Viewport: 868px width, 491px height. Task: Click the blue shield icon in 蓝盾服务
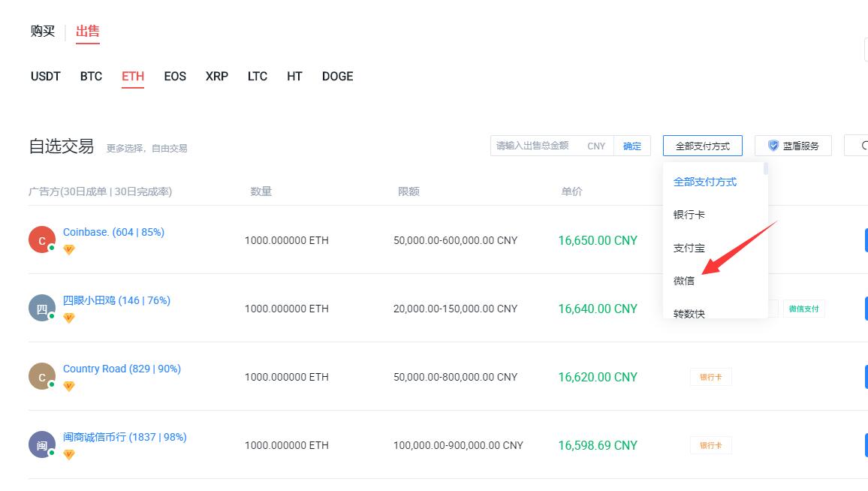[x=773, y=146]
